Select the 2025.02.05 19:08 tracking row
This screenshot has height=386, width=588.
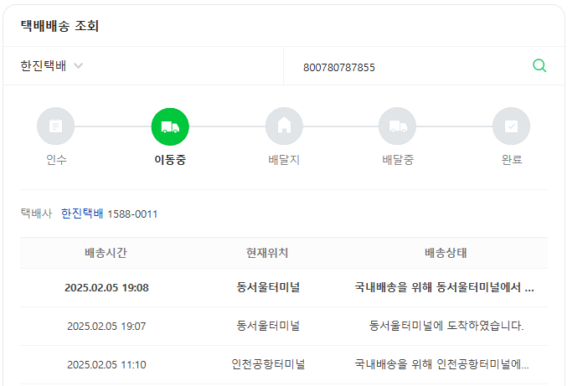[x=284, y=288]
